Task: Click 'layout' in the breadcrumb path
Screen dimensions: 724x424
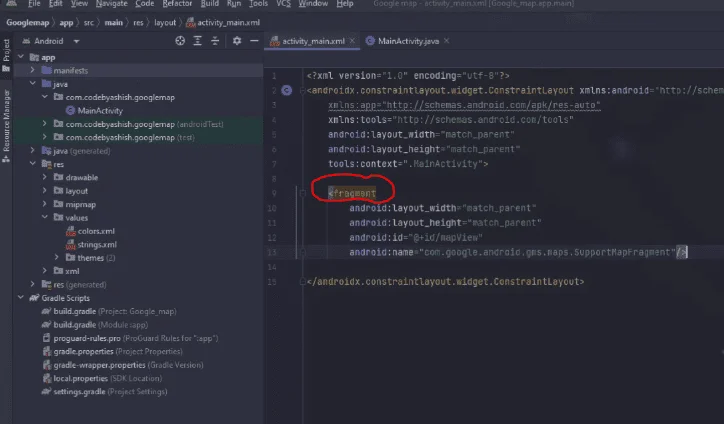Action: tap(165, 23)
